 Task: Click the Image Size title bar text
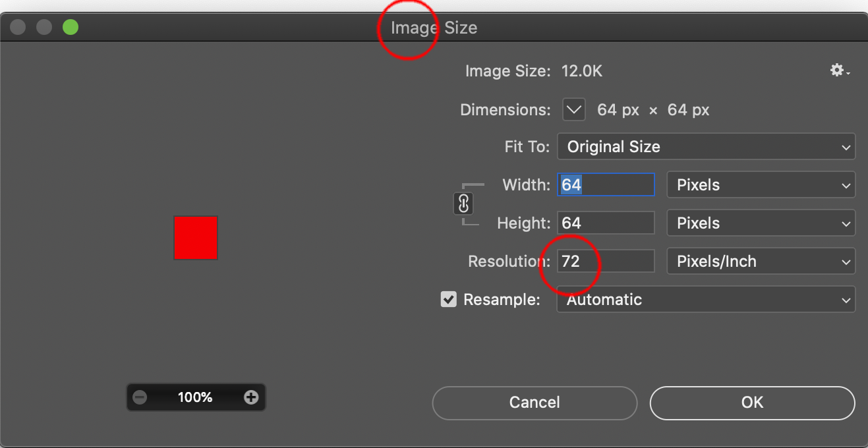[434, 28]
